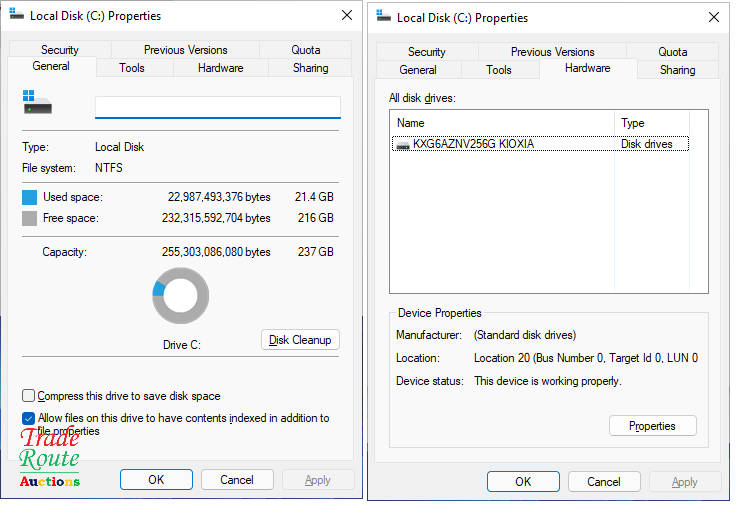Uncheck Allow files to have contents indexed
This screenshot has height=506, width=738.
[29, 418]
